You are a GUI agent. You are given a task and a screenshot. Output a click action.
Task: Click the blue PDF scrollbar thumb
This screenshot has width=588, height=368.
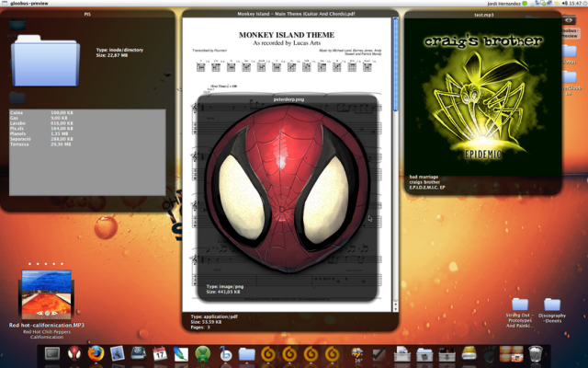pyautogui.click(x=395, y=64)
